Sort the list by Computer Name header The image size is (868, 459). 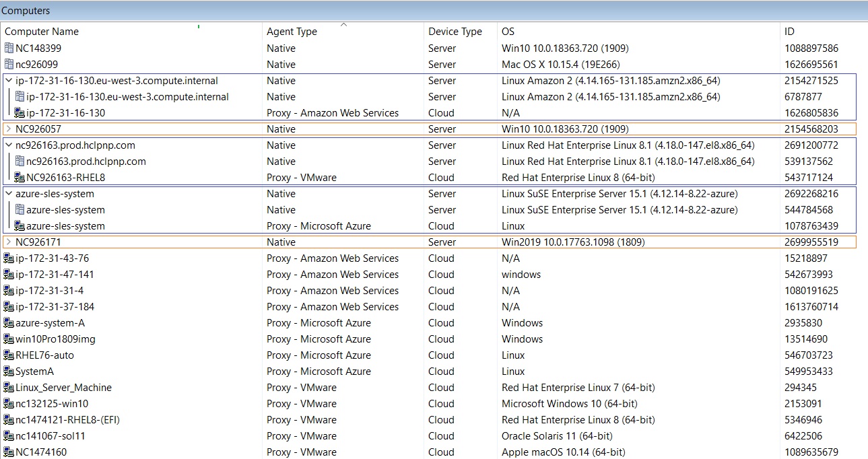pyautogui.click(x=42, y=32)
